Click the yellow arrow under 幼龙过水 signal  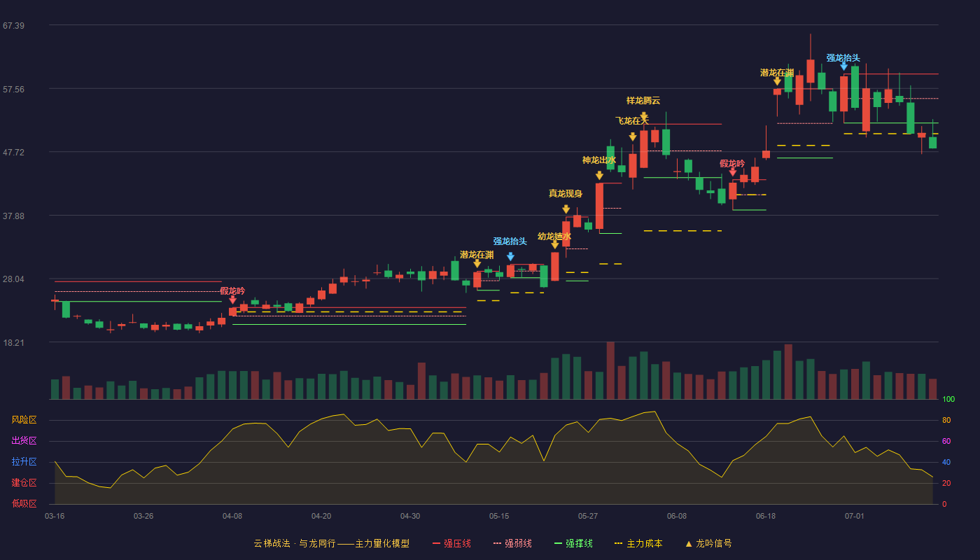pyautogui.click(x=554, y=245)
